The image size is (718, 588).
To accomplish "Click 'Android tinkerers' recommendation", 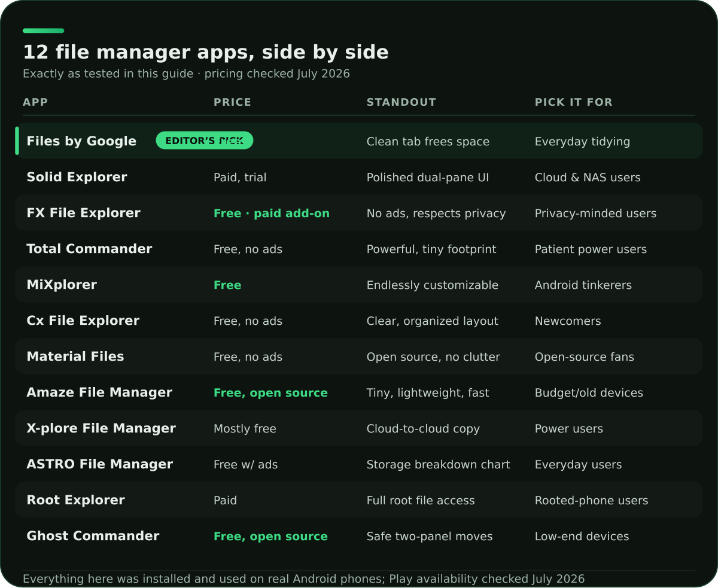I will click(x=583, y=285).
